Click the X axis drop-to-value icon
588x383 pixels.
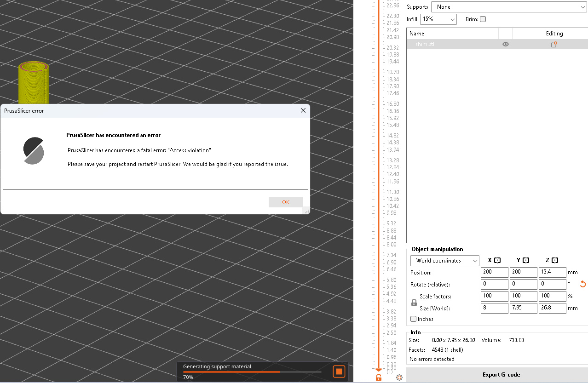[497, 260]
